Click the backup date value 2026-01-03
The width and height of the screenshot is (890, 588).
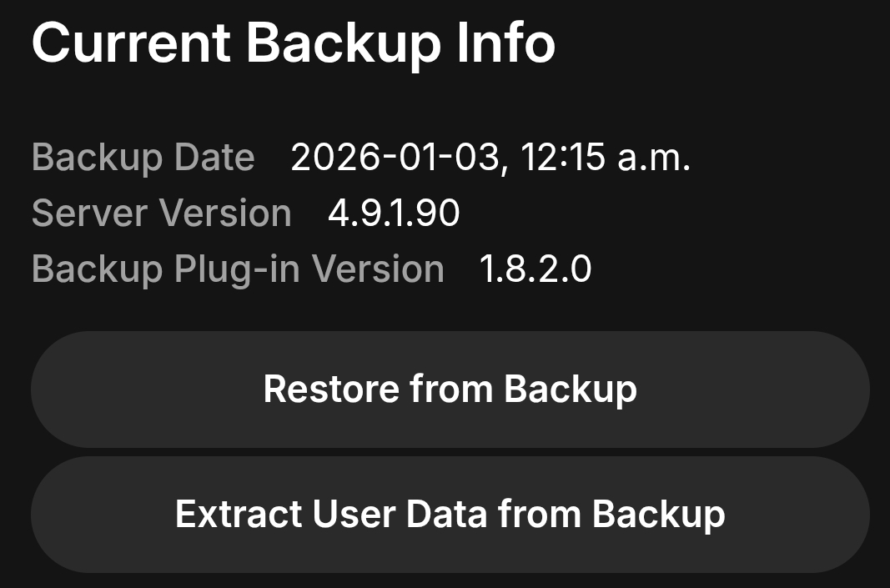coord(396,158)
